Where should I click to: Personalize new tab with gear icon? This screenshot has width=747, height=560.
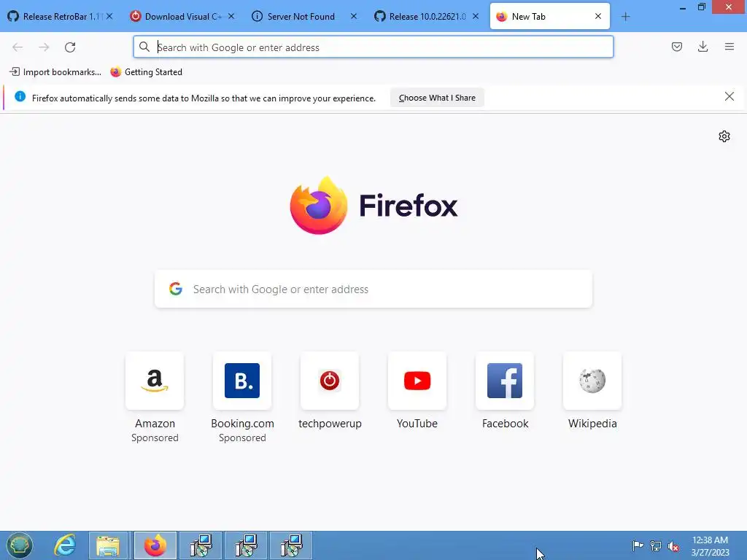[724, 136]
